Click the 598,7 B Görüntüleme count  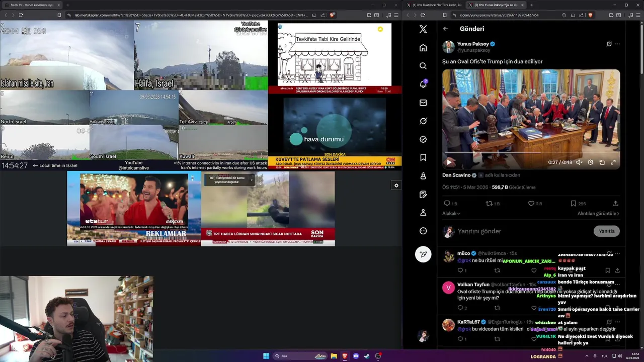tap(514, 187)
